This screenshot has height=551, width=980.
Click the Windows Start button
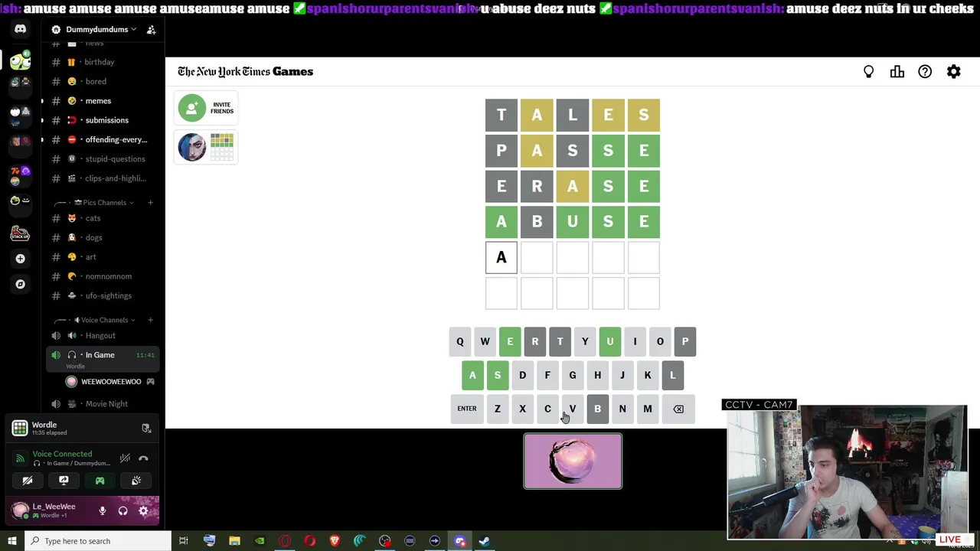click(11, 541)
